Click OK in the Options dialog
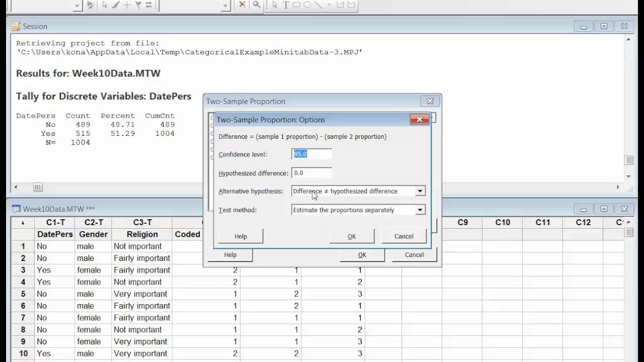Screen dimensions: 644x362 (352, 236)
